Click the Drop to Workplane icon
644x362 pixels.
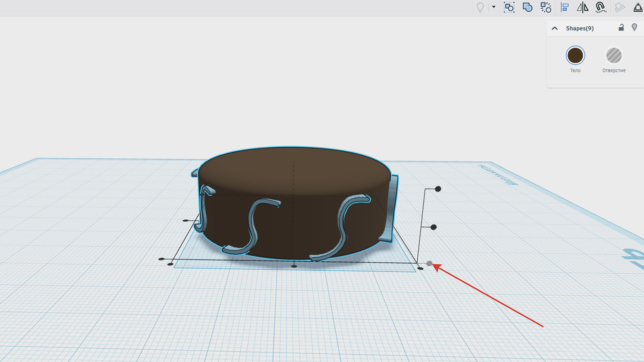(638, 7)
